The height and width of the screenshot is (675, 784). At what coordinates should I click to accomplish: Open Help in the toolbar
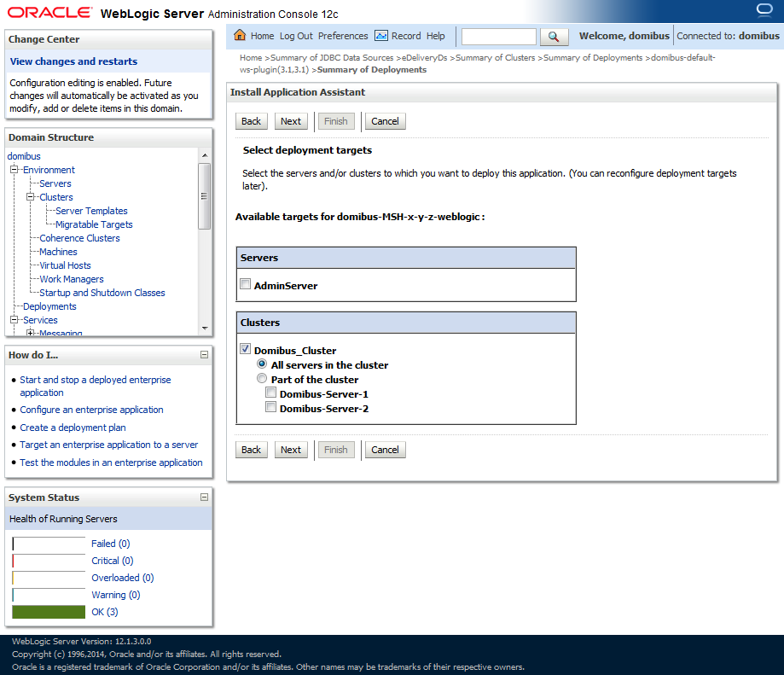coord(435,36)
